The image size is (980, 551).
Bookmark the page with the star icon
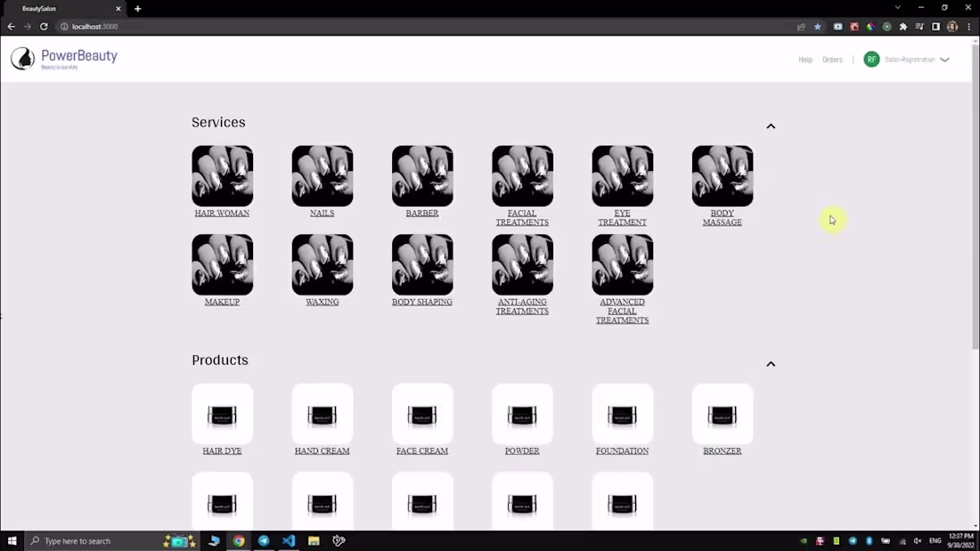[x=818, y=27]
